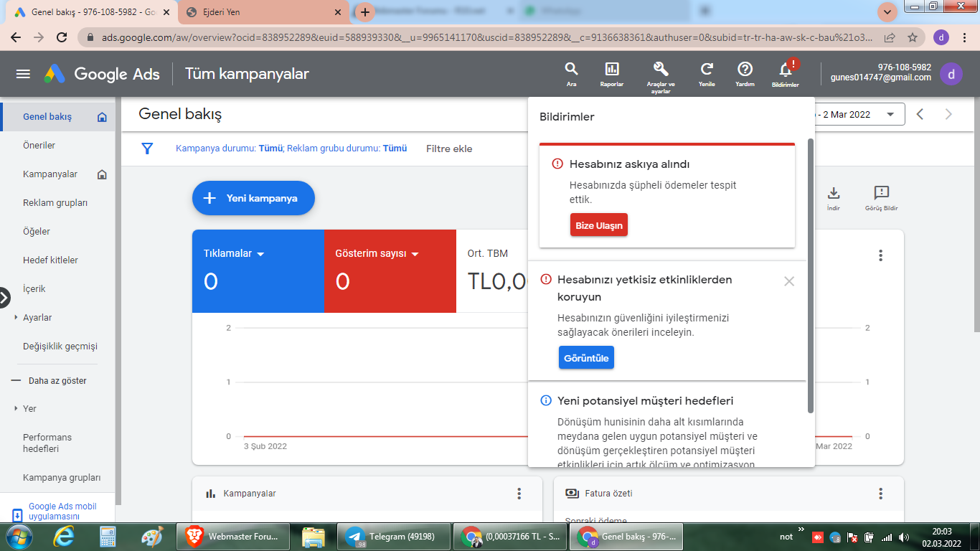The image size is (980, 551).
Task: Click Filtre ekle
Action: [449, 149]
